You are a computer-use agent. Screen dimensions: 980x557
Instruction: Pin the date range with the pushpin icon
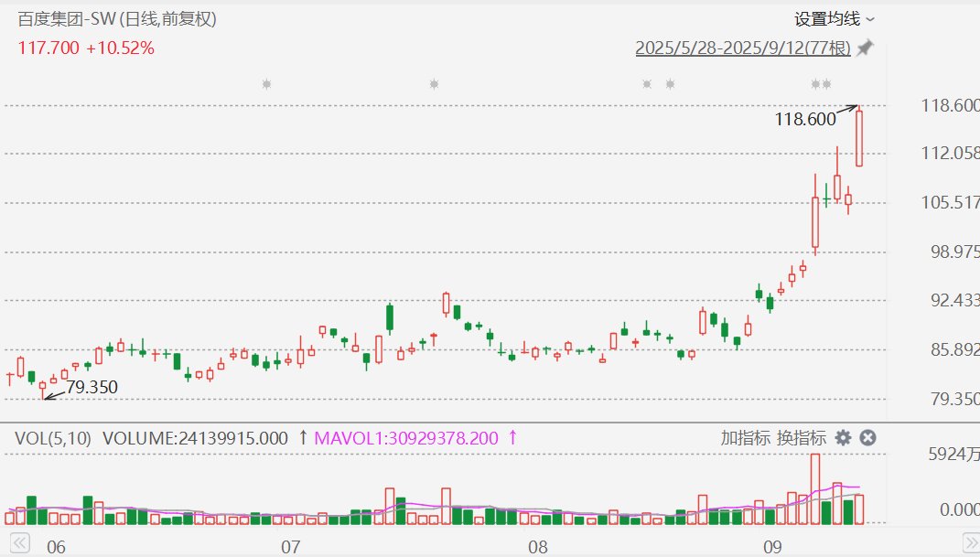865,48
